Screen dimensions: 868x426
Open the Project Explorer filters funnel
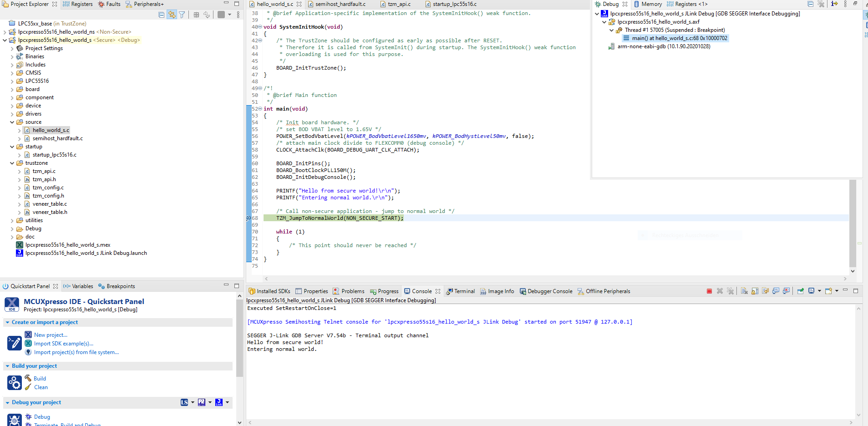pyautogui.click(x=182, y=14)
